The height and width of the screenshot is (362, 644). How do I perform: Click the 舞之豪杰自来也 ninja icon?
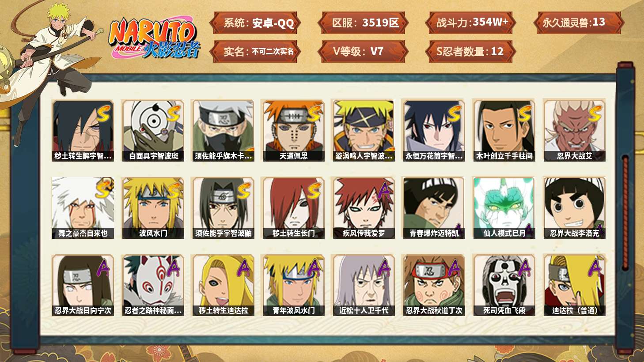tap(83, 208)
